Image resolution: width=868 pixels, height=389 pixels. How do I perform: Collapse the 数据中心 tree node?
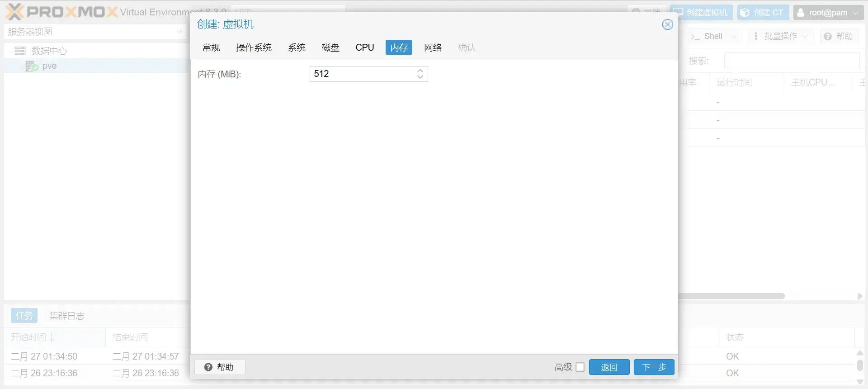(x=10, y=51)
